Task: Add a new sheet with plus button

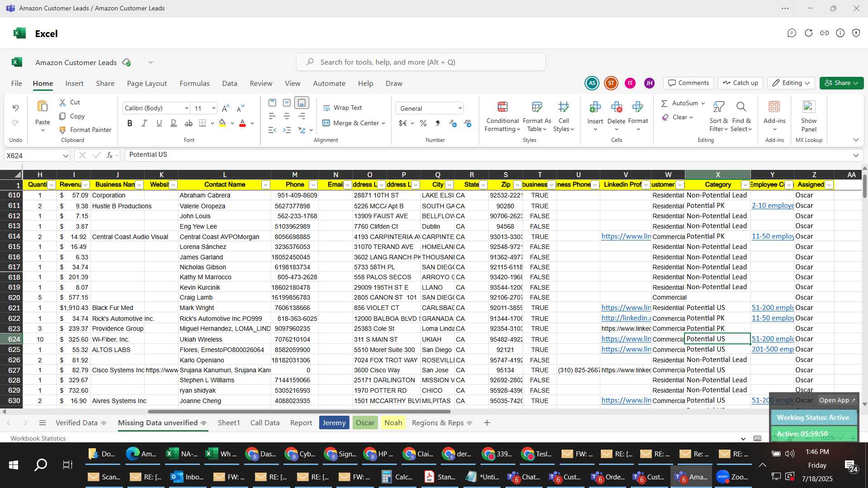Action: pyautogui.click(x=487, y=423)
